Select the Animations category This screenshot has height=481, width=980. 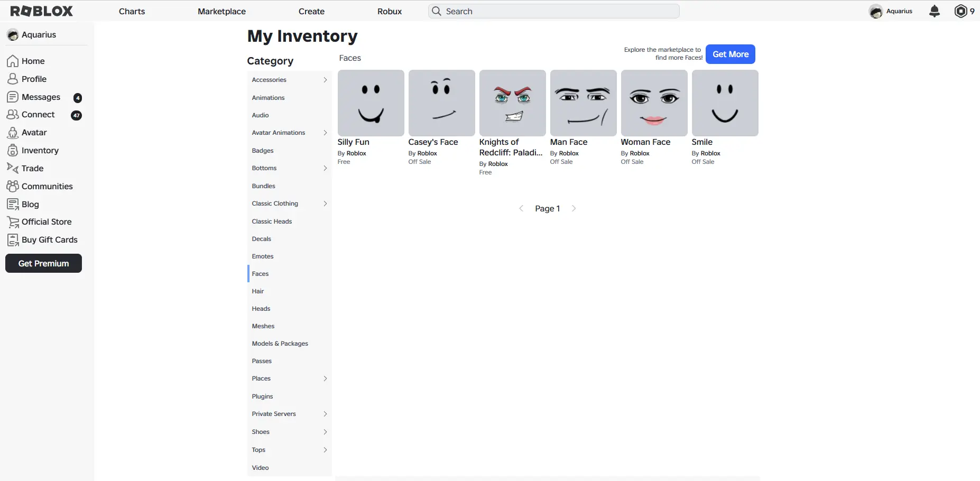290,98
